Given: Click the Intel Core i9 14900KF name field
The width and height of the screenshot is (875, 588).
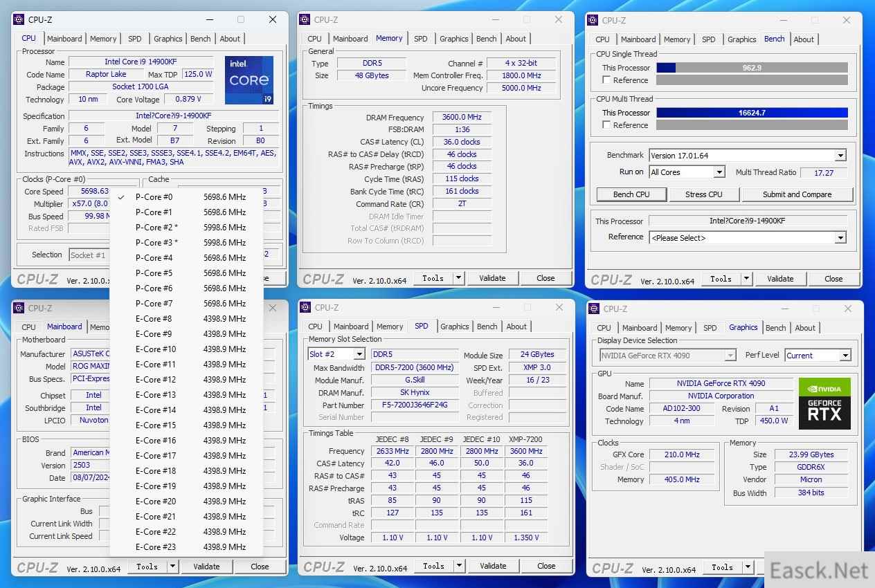Looking at the screenshot, I should click(x=141, y=62).
